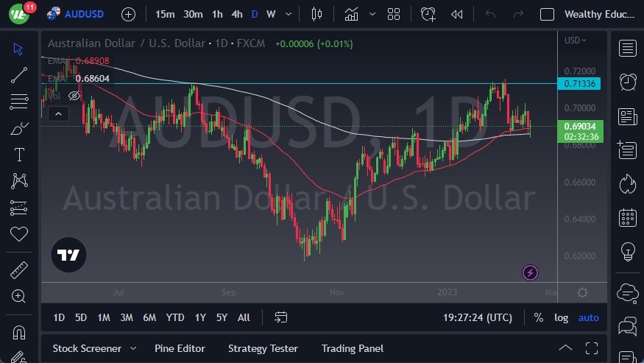Open the indicators menu icon
The image size is (644, 363).
point(352,14)
